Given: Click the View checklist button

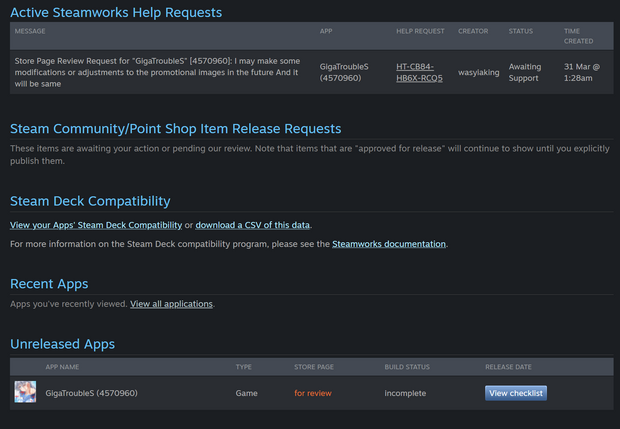Looking at the screenshot, I should [x=516, y=393].
